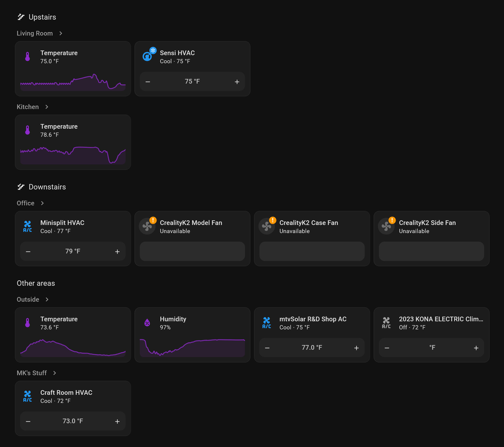Viewport: 504px width, 447px height.
Task: Click the Living Room temperature thermometer icon
Action: point(27,57)
